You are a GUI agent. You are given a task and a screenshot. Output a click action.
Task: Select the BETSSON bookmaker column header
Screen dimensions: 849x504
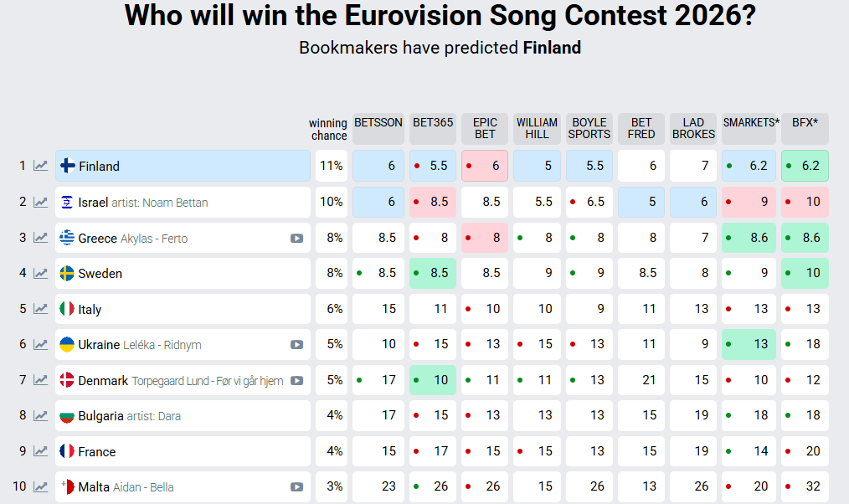[x=378, y=122]
